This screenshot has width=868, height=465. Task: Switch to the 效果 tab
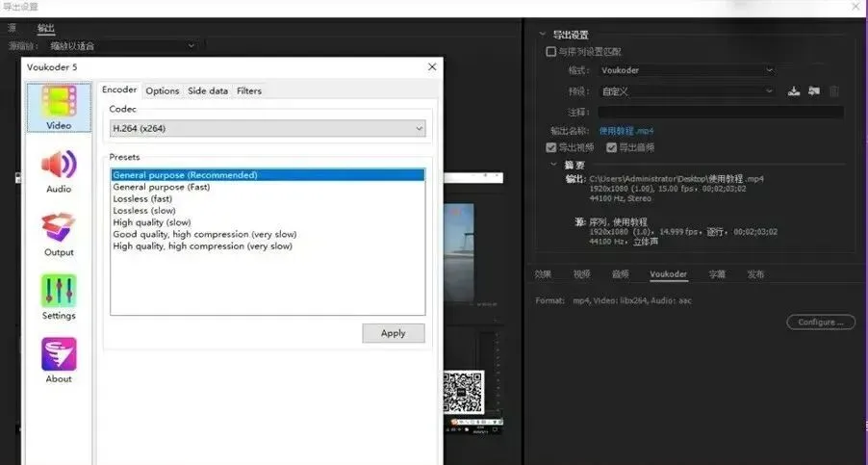543,274
